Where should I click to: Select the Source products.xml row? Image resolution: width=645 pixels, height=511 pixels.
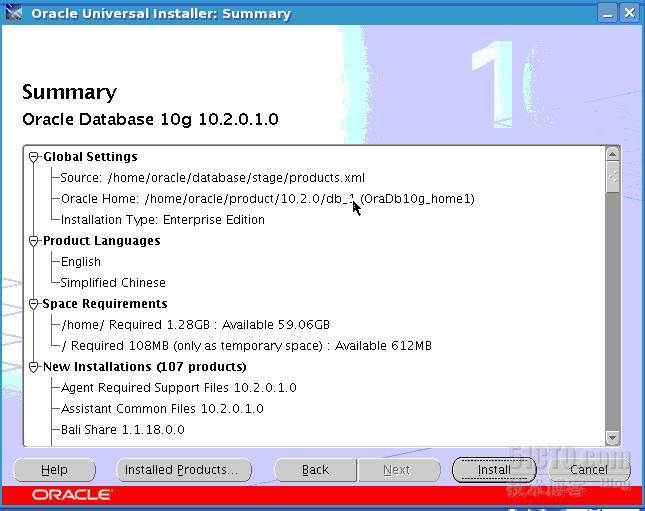pos(213,178)
